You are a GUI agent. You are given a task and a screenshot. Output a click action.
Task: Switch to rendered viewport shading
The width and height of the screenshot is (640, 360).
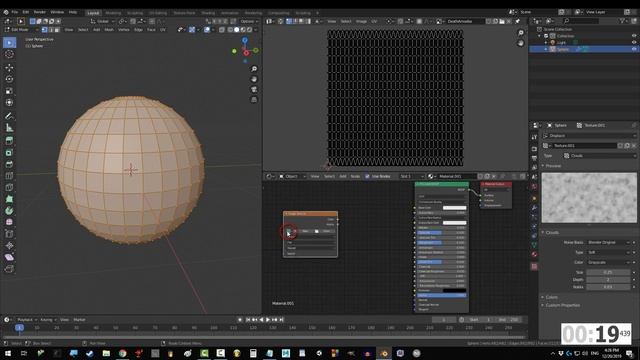(249, 30)
